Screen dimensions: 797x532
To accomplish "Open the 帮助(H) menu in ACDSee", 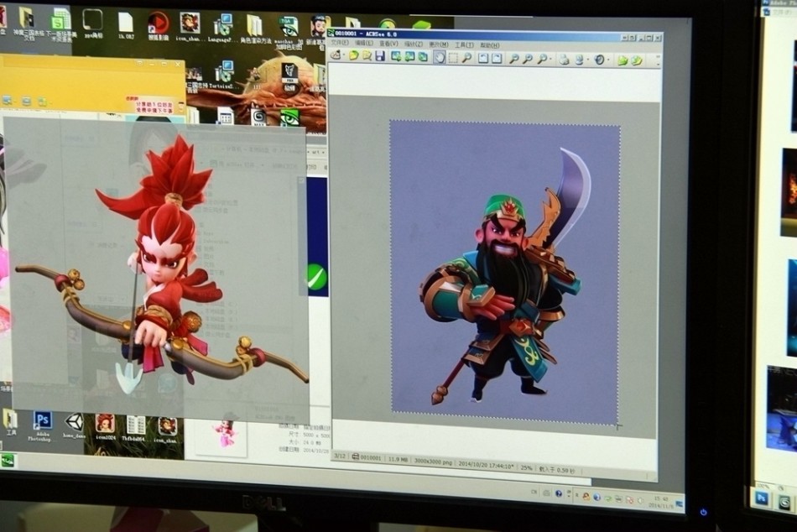I will [x=489, y=46].
